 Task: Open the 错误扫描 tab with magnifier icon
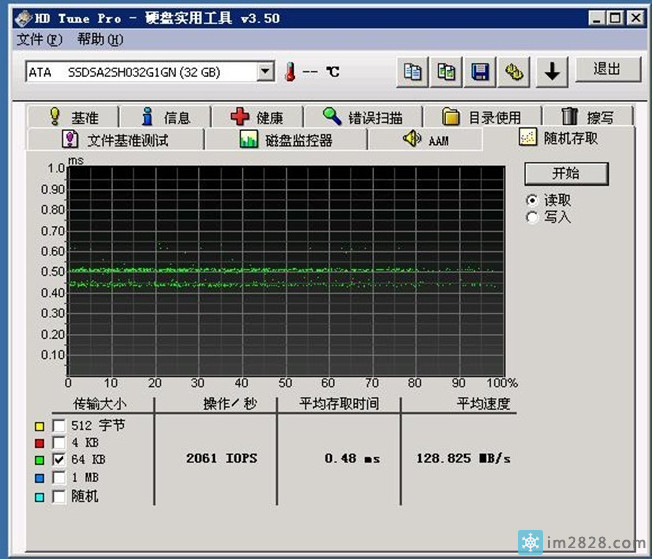point(364,117)
